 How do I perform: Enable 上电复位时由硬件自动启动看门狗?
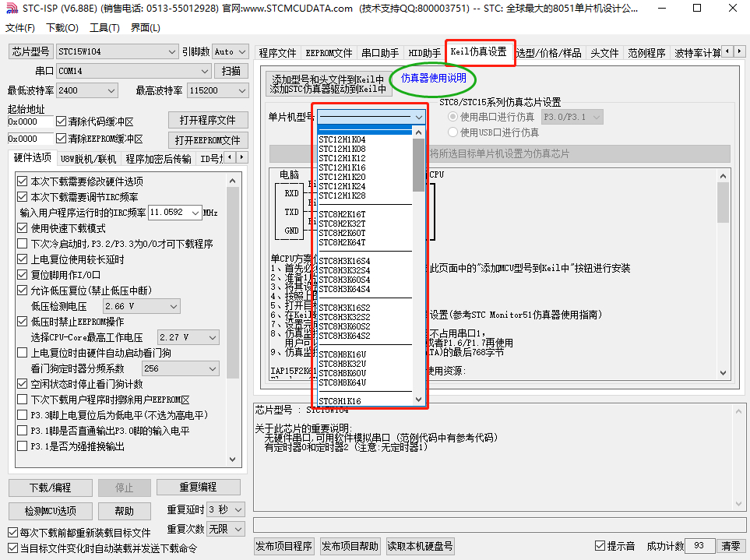(x=22, y=353)
